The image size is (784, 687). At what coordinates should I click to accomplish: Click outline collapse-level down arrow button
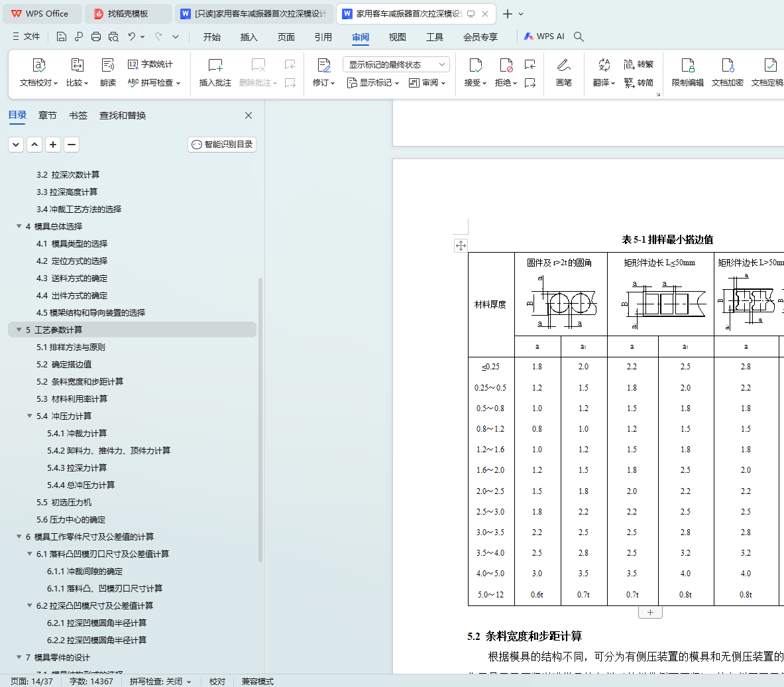click(x=16, y=145)
